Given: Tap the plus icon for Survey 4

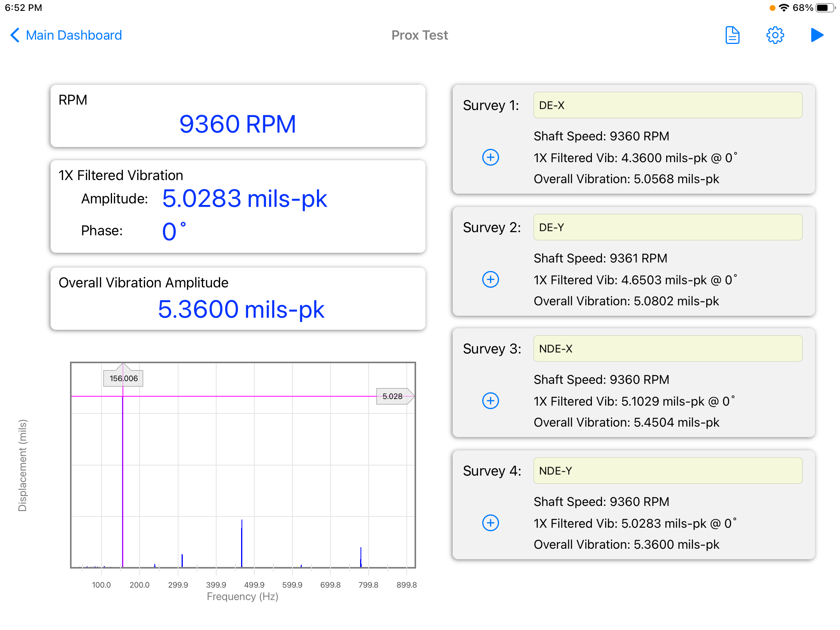Looking at the screenshot, I should [x=490, y=523].
